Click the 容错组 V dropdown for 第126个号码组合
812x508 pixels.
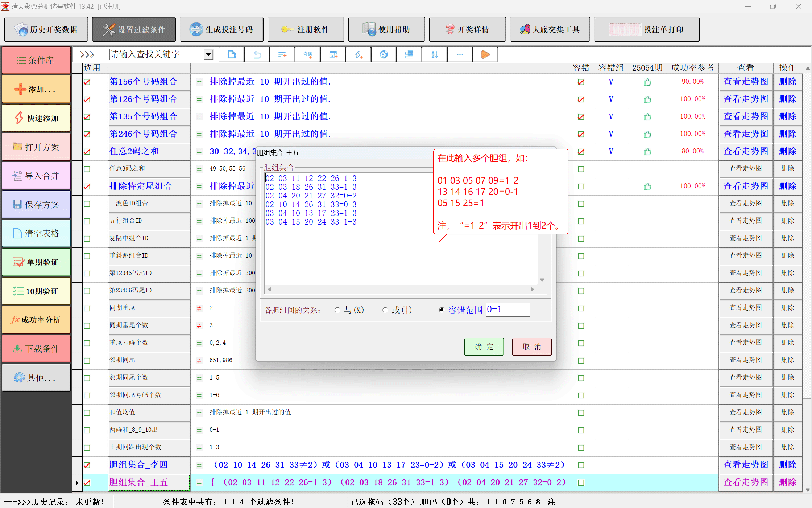pyautogui.click(x=611, y=99)
